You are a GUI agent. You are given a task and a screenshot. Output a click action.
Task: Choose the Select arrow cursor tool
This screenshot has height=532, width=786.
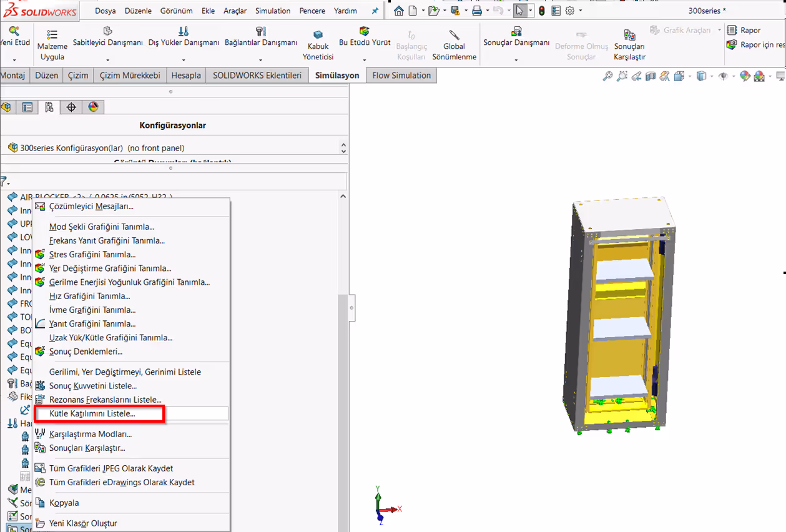[519, 11]
